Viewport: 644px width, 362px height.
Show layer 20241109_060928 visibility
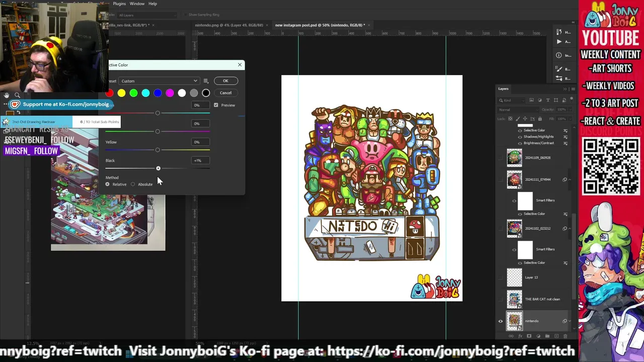[x=501, y=157]
